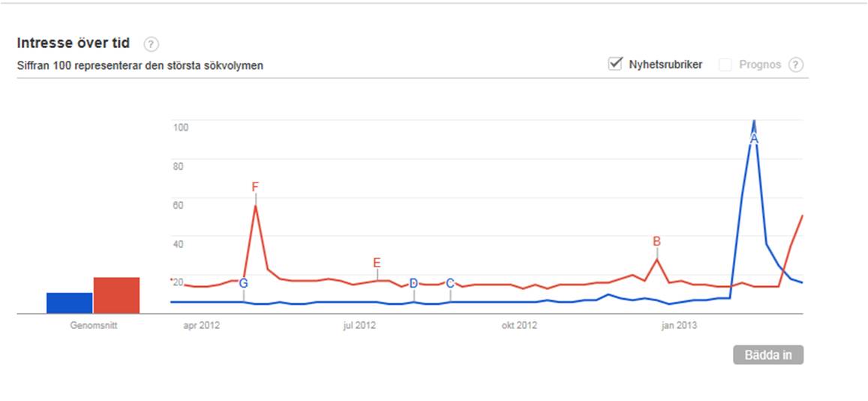Click the Nyhetsrubriker label text

(665, 65)
